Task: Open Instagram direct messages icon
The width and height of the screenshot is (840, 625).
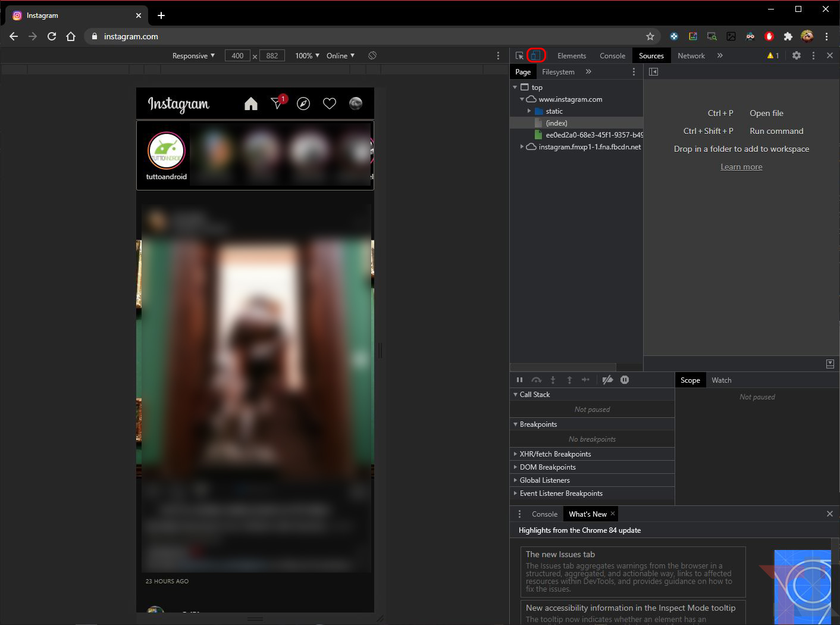Action: pyautogui.click(x=277, y=104)
